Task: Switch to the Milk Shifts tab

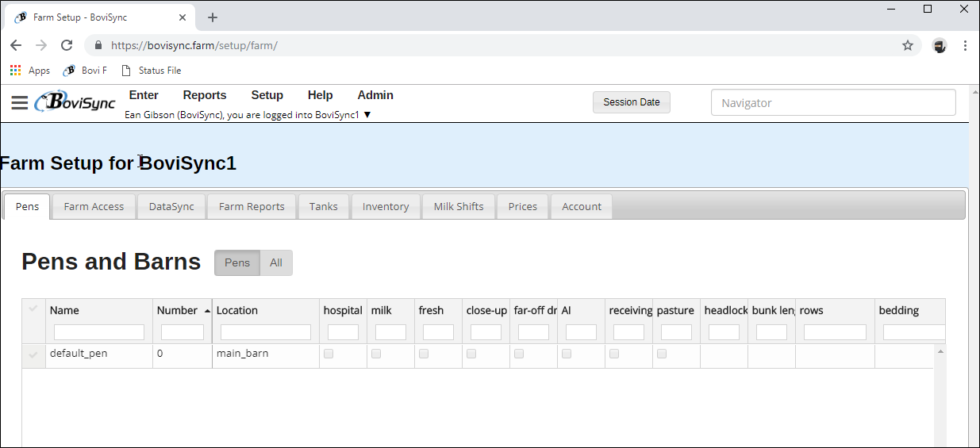Action: [x=459, y=206]
